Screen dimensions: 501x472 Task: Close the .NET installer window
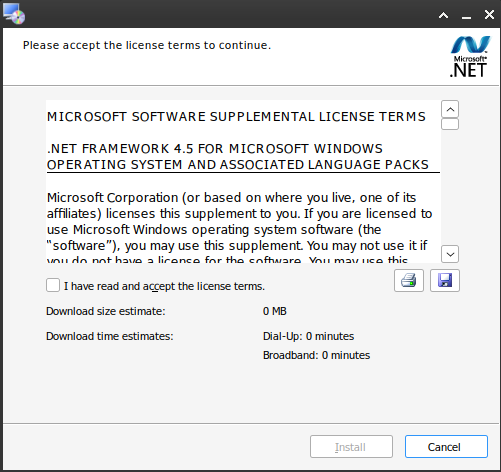489,15
